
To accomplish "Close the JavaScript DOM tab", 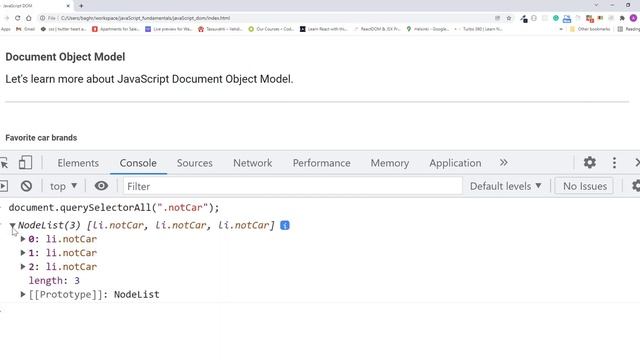I will [68, 6].
